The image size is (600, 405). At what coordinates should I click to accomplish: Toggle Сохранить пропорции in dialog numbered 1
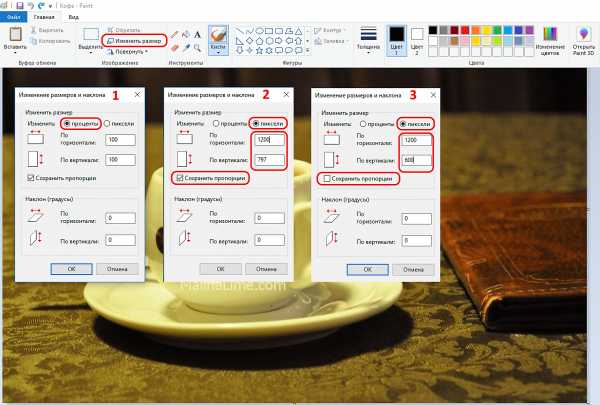pos(31,178)
